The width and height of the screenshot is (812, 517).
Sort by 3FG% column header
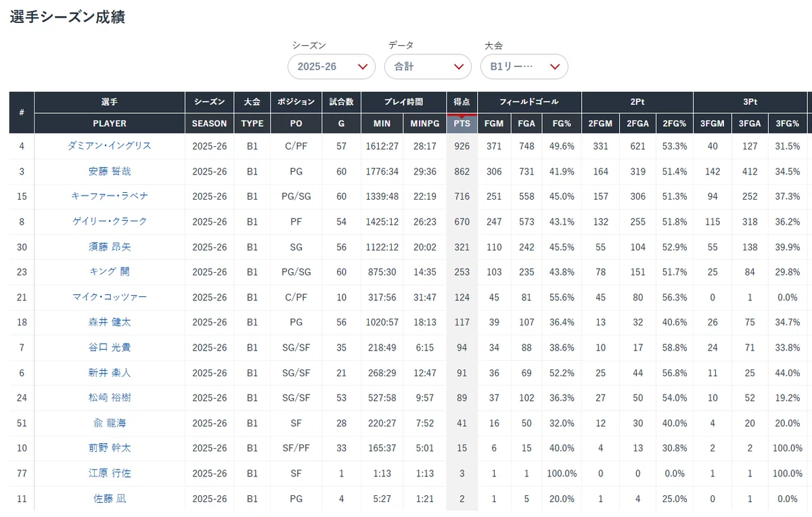point(788,124)
